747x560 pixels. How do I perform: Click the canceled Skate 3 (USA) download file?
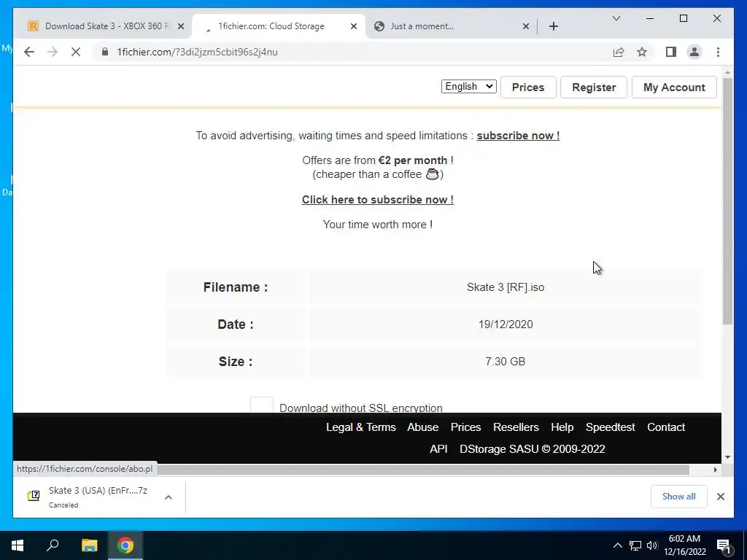[x=98, y=497]
